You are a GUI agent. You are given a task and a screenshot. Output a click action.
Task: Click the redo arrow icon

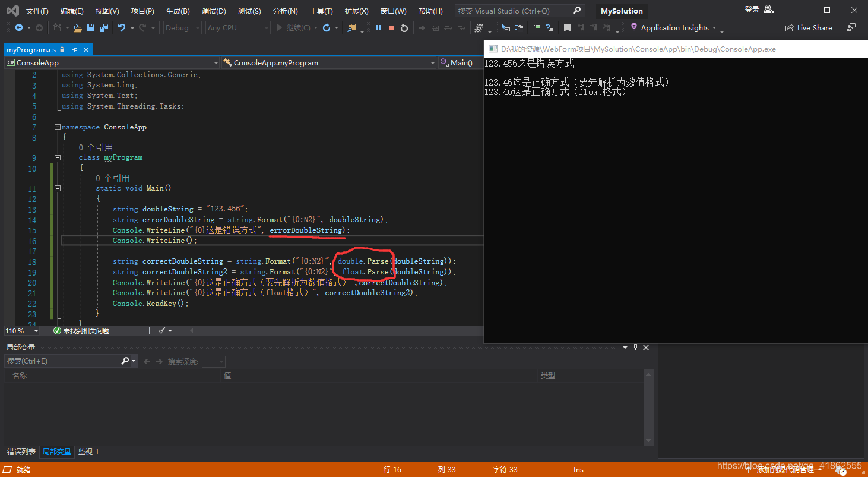142,27
